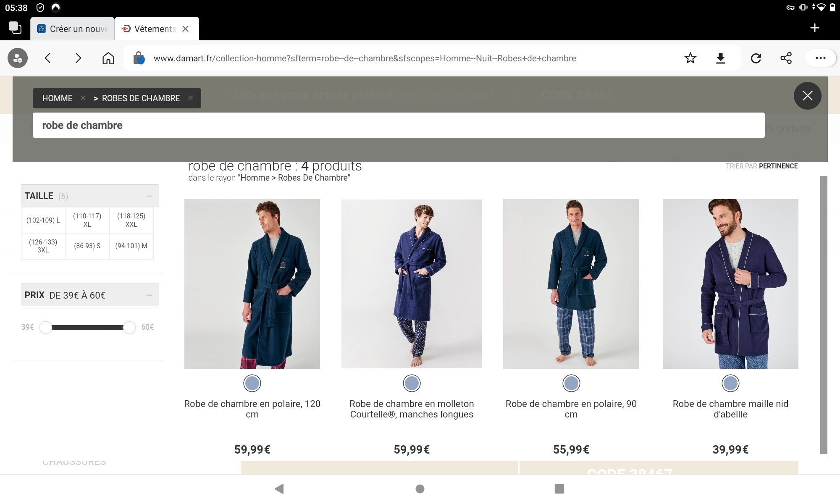Collapse the PRIX filter section
This screenshot has height=504, width=840.
149,295
